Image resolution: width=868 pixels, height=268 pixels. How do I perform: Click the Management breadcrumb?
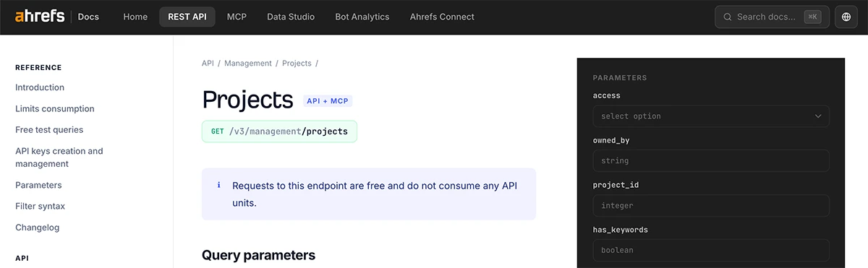[x=248, y=64]
